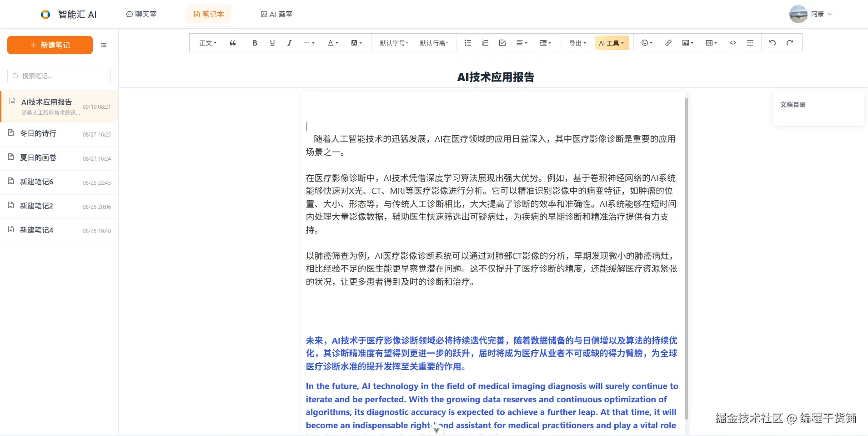The image size is (868, 436).
Task: Redo the last change
Action: pyautogui.click(x=790, y=43)
